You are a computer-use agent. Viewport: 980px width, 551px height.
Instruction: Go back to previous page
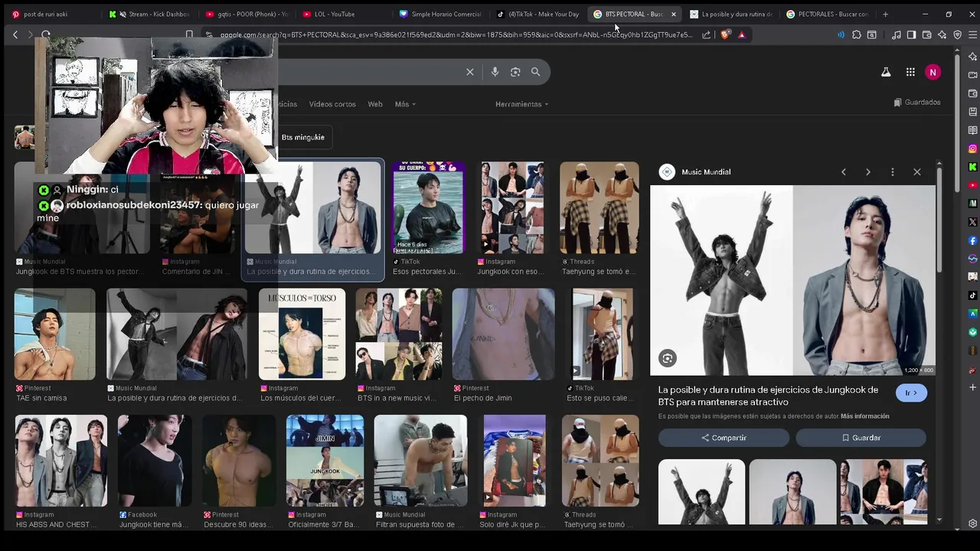15,34
